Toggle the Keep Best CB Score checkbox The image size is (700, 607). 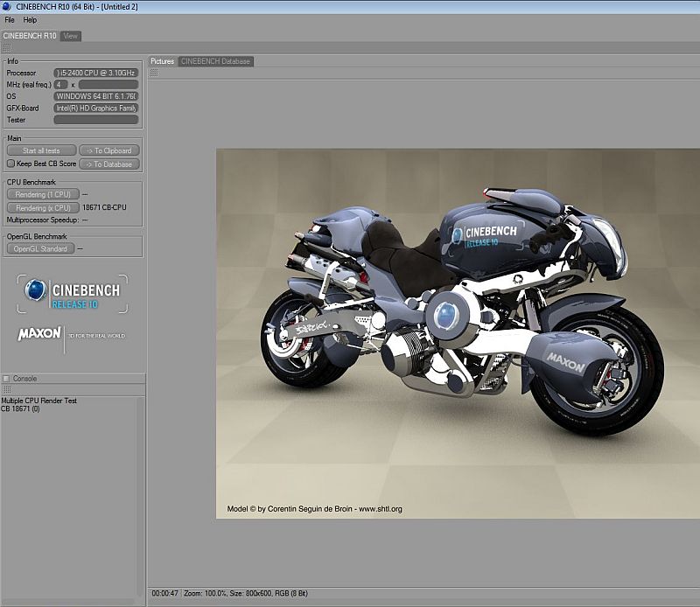(10, 164)
